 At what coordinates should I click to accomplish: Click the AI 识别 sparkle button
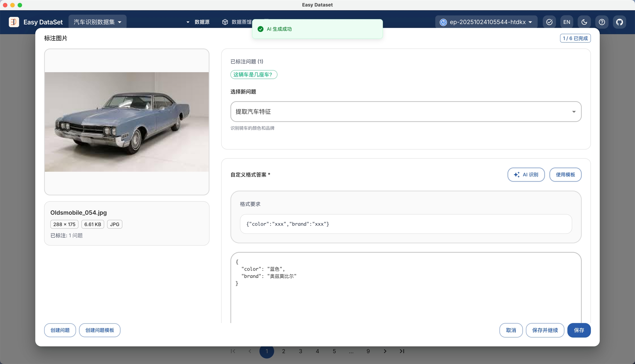[x=526, y=175]
